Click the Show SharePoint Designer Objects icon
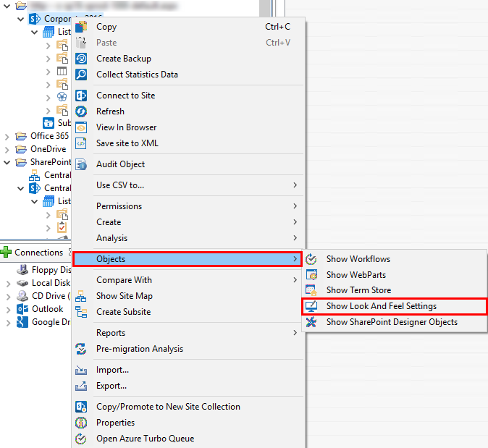 click(x=311, y=322)
